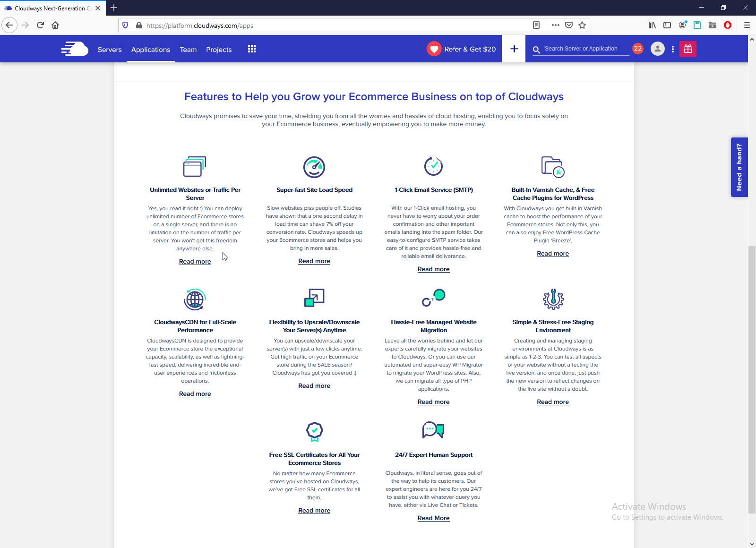Select the Cloudways Next-Generation browser tab
756x548 pixels.
click(x=52, y=8)
